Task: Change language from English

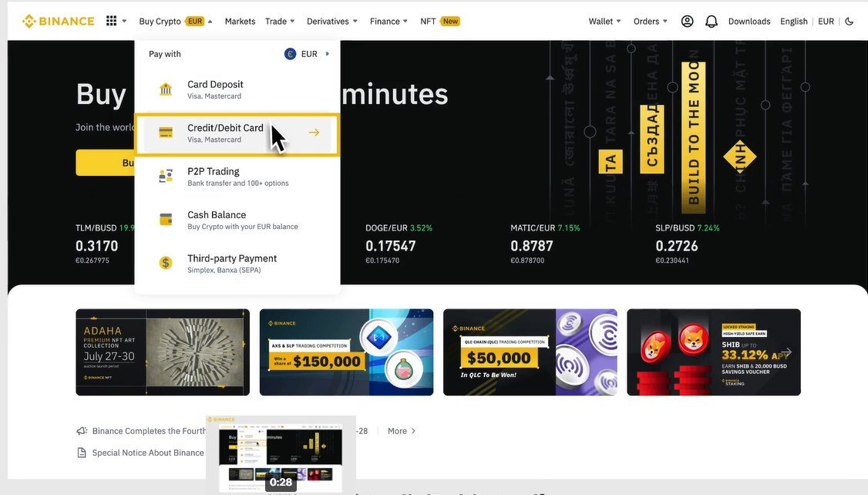Action: [x=794, y=21]
